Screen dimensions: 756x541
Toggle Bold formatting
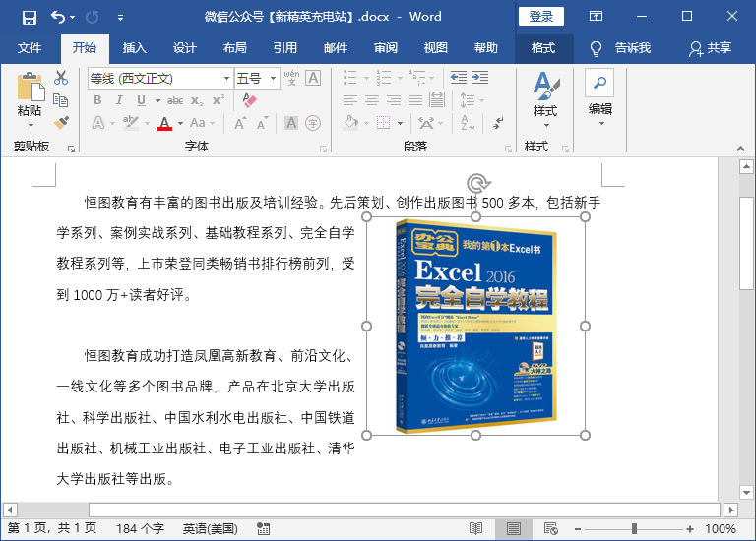click(x=97, y=100)
